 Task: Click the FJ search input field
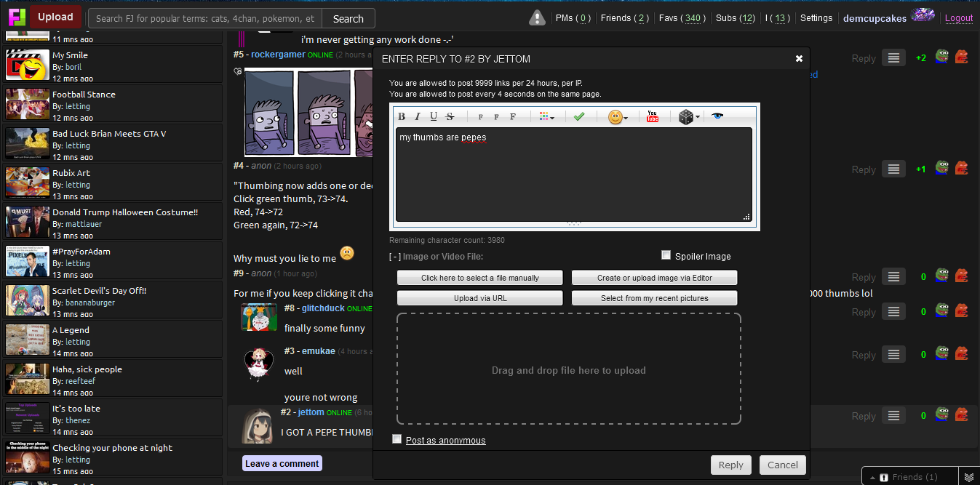pyautogui.click(x=205, y=19)
